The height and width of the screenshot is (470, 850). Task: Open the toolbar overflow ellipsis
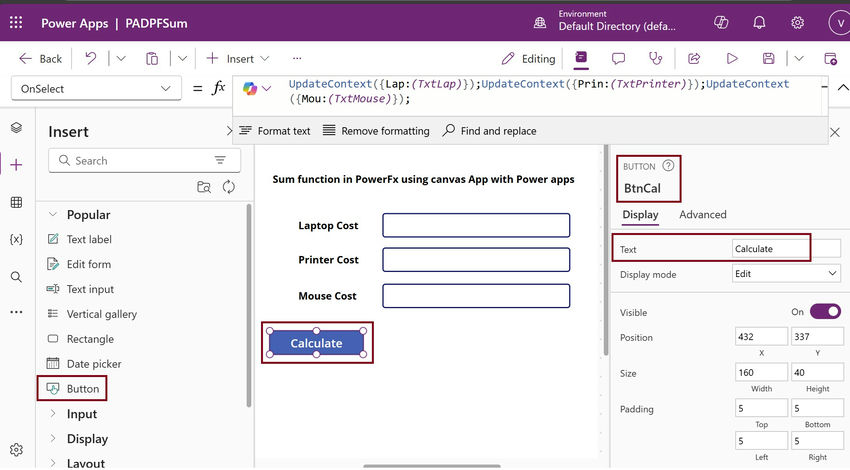tap(297, 59)
